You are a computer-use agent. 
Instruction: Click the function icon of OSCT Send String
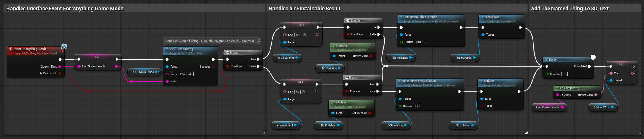tap(167, 49)
